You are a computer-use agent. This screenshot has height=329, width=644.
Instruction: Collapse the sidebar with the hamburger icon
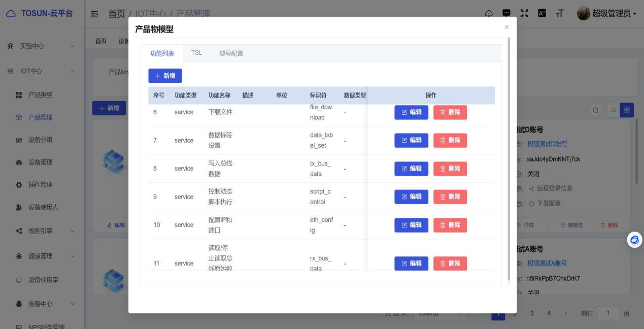tap(94, 14)
